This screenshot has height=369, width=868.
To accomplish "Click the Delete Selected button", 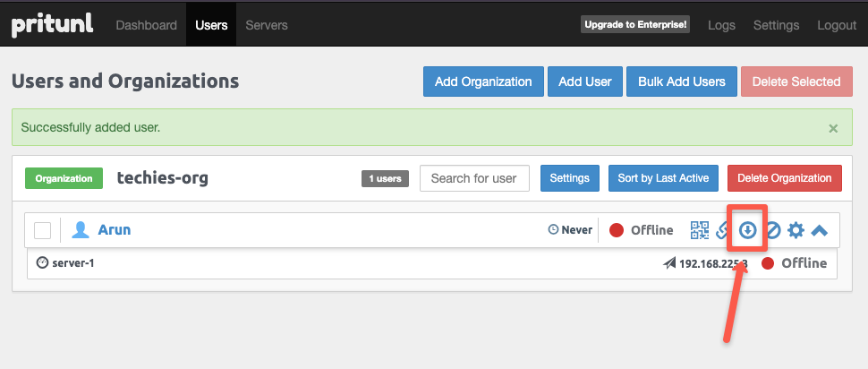I will click(796, 82).
